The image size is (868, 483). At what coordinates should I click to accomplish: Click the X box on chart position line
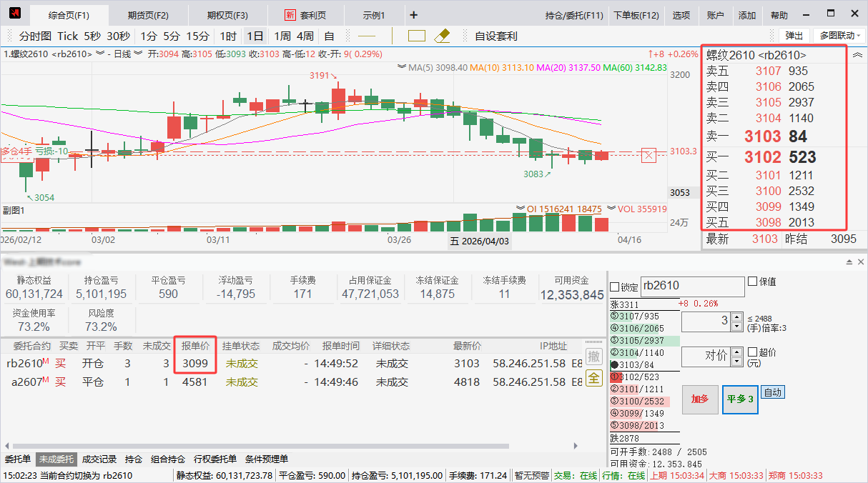point(648,155)
